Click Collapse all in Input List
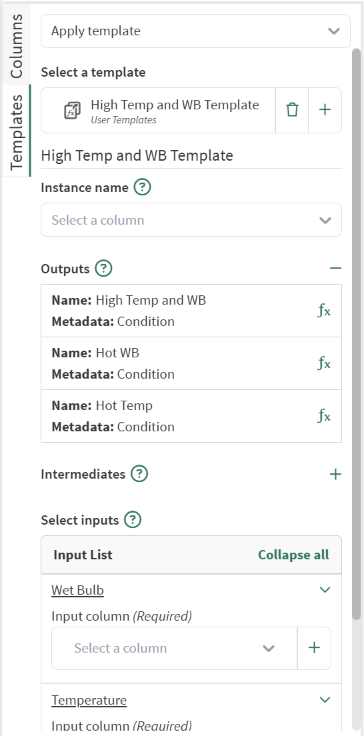This screenshot has height=736, width=364. pyautogui.click(x=294, y=555)
